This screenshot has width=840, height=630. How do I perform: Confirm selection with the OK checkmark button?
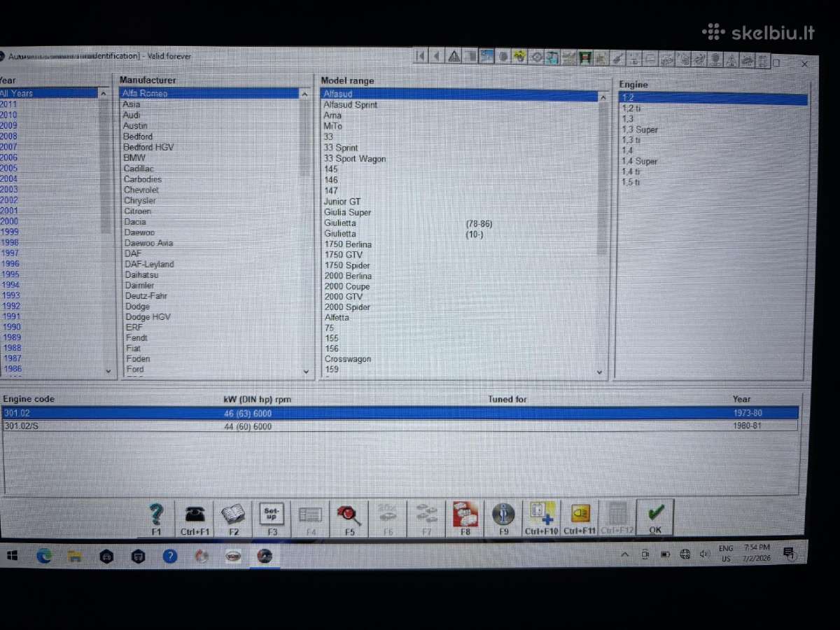655,518
